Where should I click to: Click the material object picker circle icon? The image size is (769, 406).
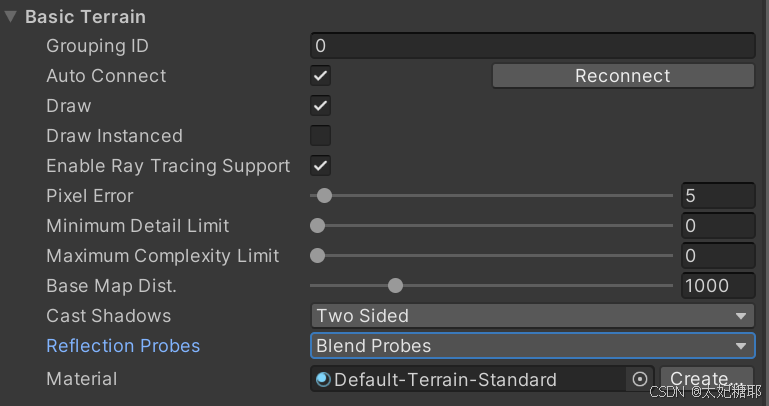pyautogui.click(x=640, y=379)
